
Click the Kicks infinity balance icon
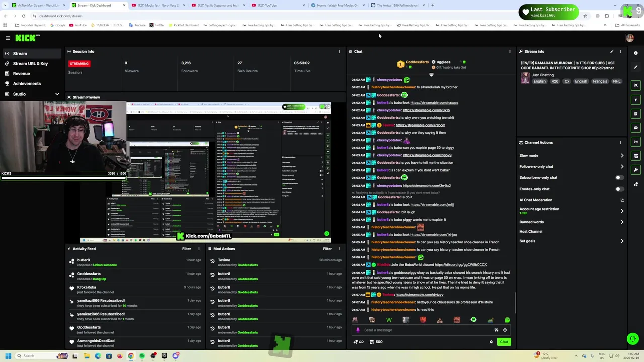tap(358, 342)
